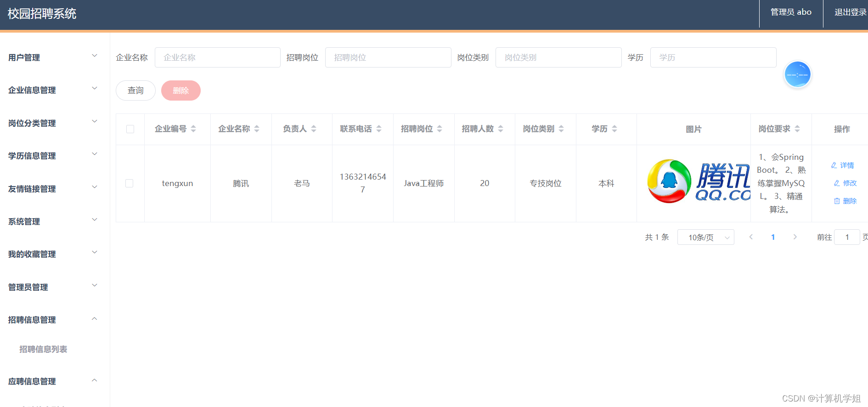Click the phone number 13632146547 cell
This screenshot has width=868, height=407.
(363, 183)
